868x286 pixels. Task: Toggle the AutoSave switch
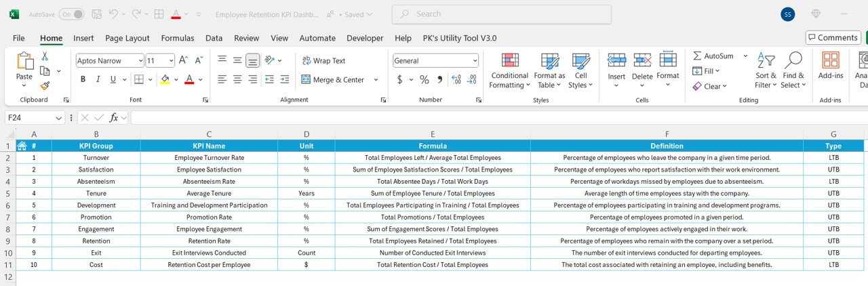click(x=71, y=14)
